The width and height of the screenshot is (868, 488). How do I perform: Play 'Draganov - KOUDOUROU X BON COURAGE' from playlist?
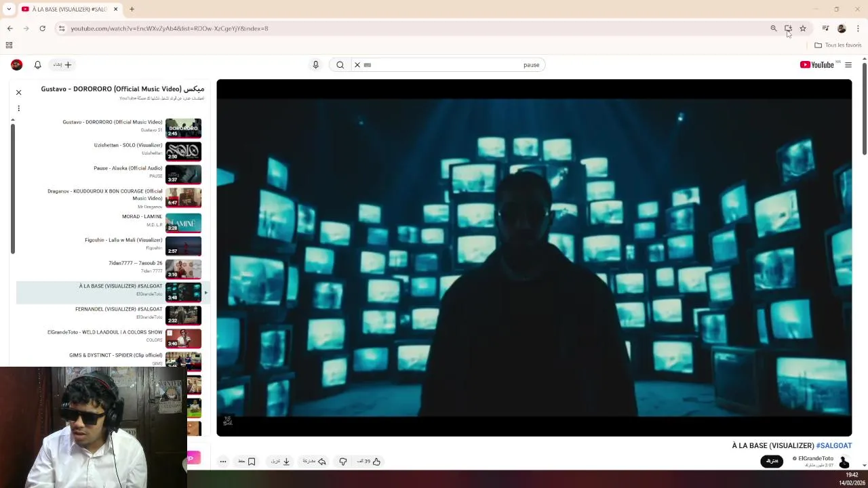(x=105, y=195)
